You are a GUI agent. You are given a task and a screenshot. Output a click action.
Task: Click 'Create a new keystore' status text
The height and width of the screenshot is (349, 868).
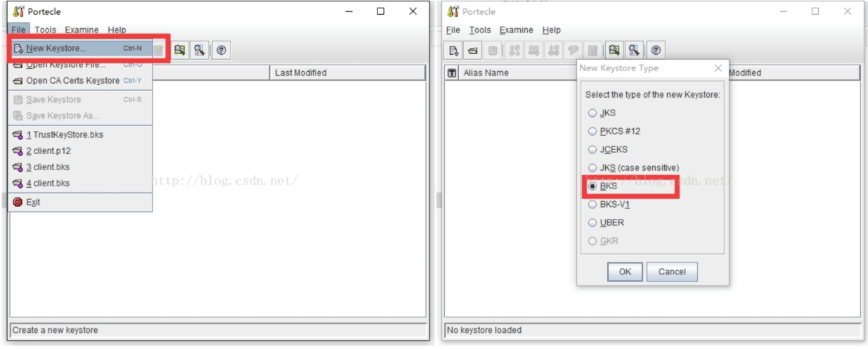click(56, 330)
